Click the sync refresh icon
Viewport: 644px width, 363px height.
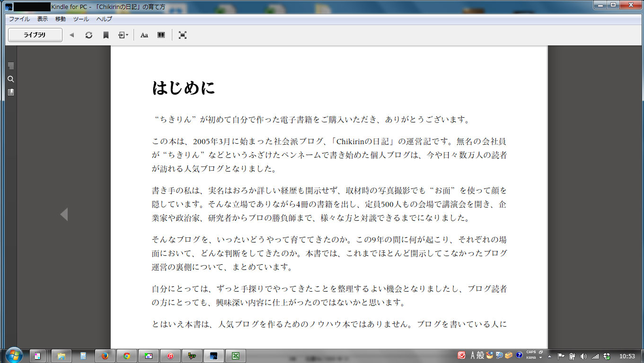coord(88,35)
